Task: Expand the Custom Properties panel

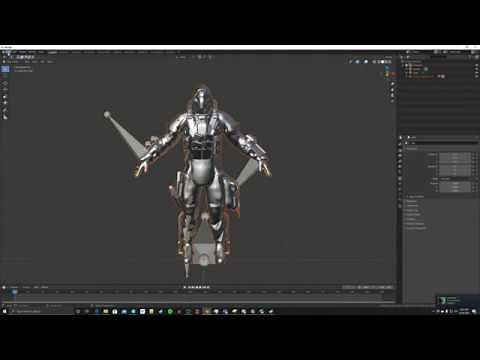Action: 416,228
